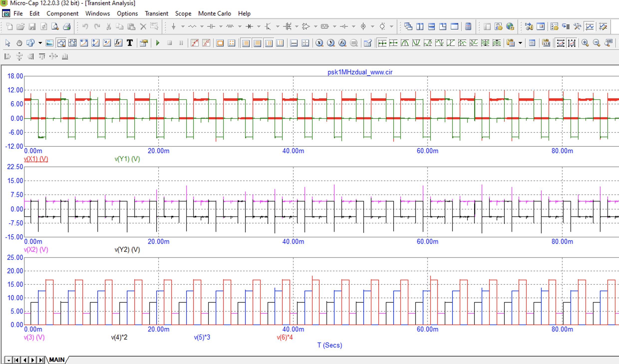The height and width of the screenshot is (364, 619).
Task: Save the current file
Action: [32, 26]
